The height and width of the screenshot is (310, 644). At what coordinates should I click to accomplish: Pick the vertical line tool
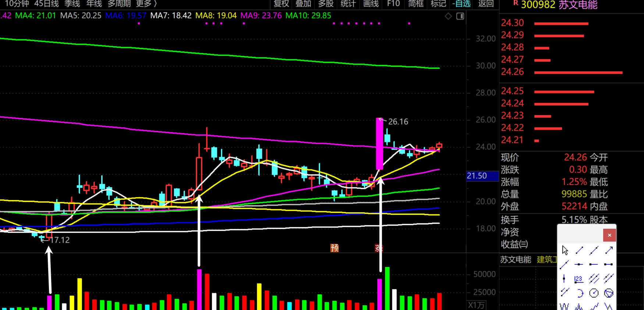564,279
